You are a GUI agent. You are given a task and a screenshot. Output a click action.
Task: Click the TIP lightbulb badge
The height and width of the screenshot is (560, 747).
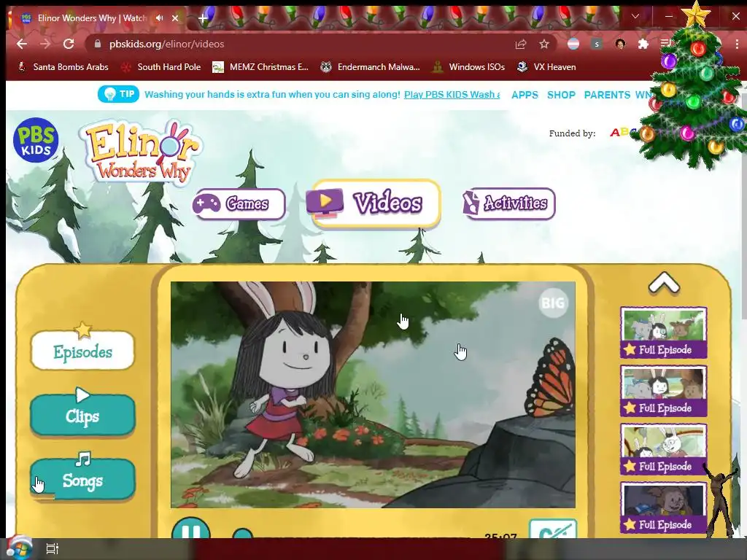(119, 94)
